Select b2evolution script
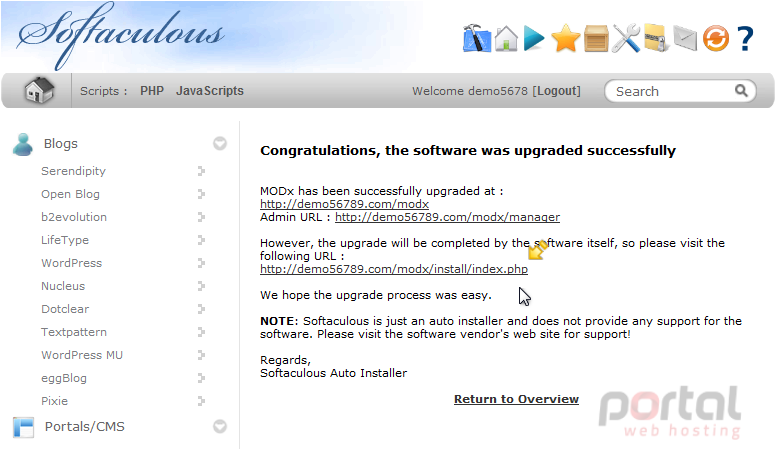This screenshot has width=776, height=450. coord(74,217)
